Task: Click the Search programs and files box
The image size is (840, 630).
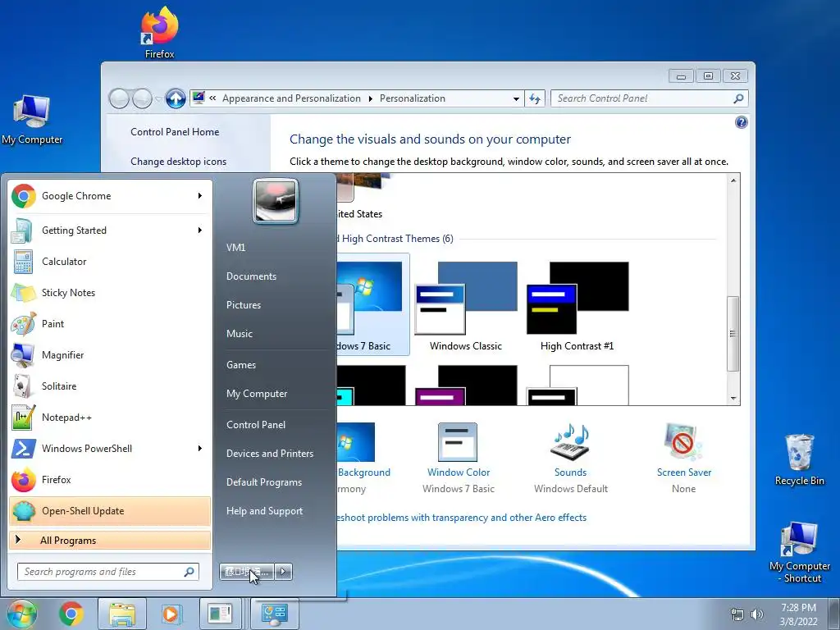Action: click(107, 572)
